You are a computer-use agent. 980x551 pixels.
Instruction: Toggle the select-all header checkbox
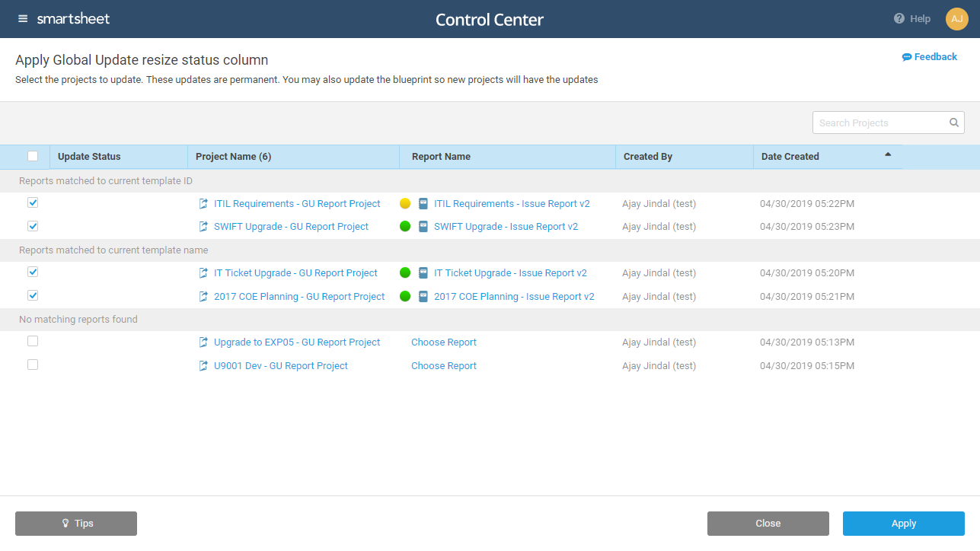[x=33, y=156]
